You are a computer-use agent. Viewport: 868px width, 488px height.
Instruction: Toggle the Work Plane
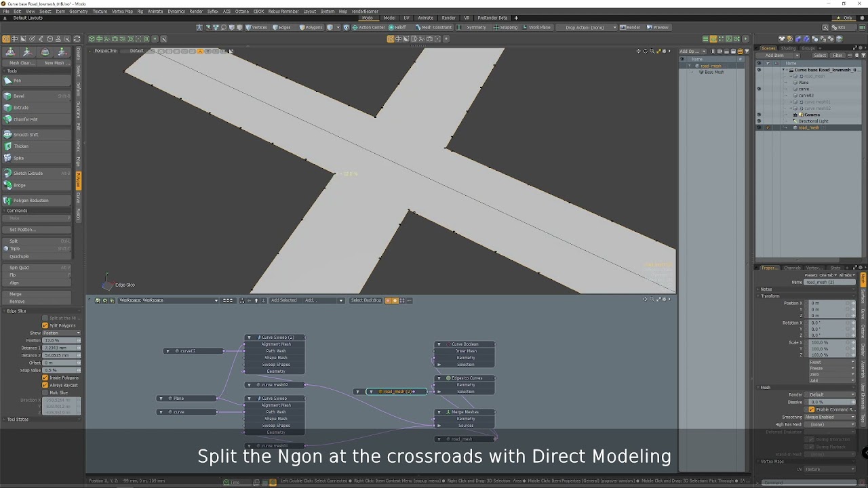pyautogui.click(x=537, y=27)
